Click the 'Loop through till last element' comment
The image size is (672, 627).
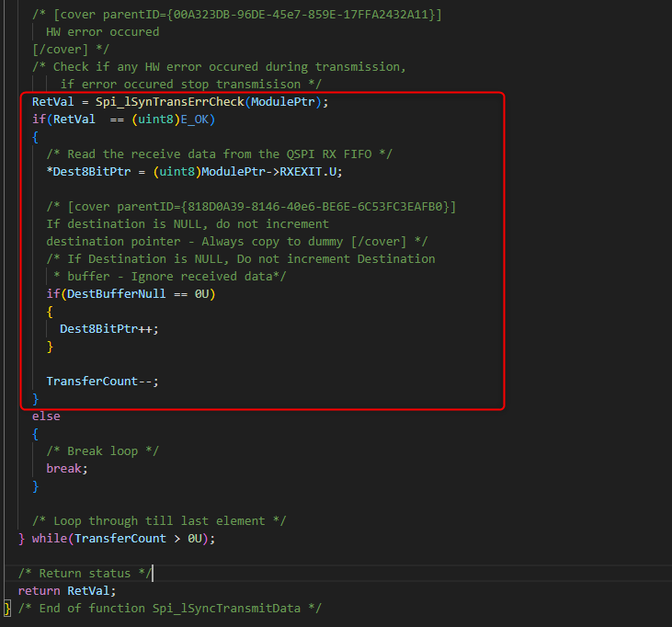tap(162, 520)
